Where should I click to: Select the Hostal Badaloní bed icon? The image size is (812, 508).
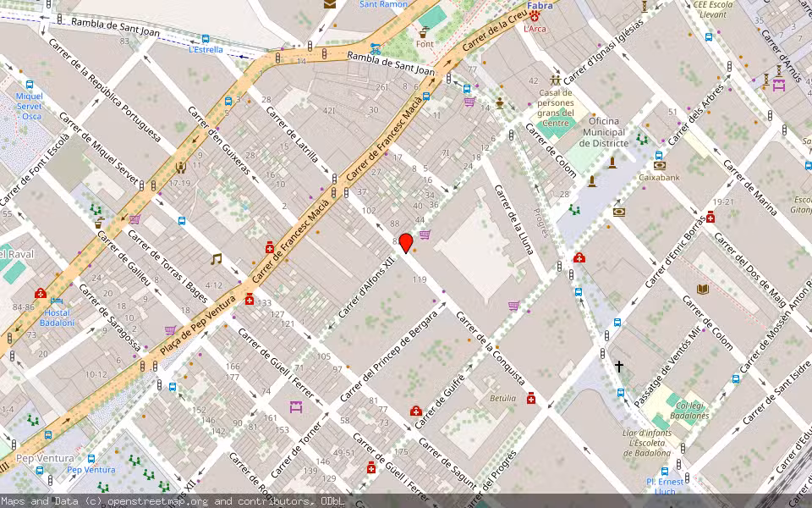[57, 301]
